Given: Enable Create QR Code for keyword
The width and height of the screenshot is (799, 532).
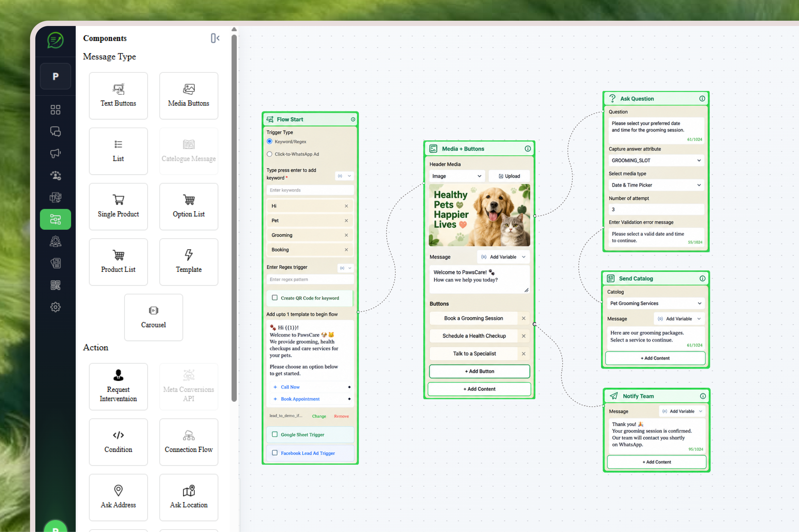Looking at the screenshot, I should point(274,298).
